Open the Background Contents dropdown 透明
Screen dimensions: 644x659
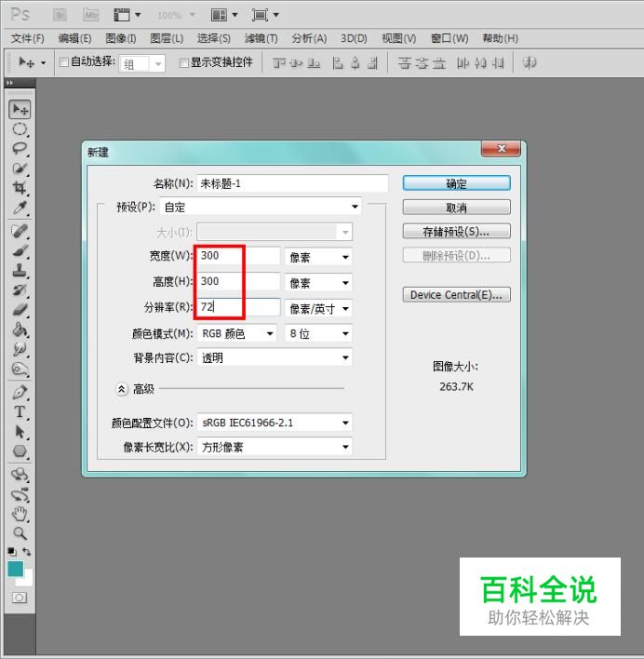tap(275, 357)
